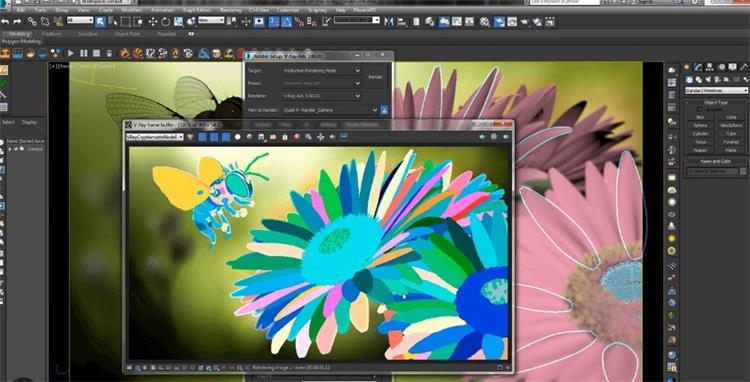The height and width of the screenshot is (382, 750).
Task: Click the play simulation triangle icon
Action: (71, 53)
